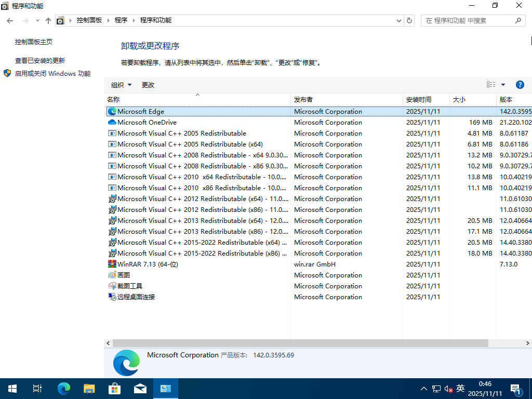Select the 画图 program icon

coord(112,275)
